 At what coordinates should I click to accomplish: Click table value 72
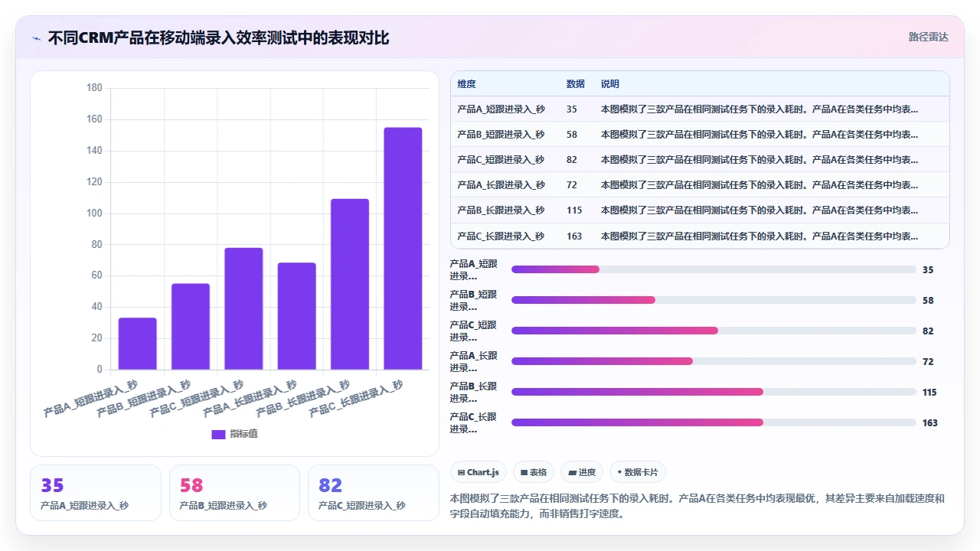point(572,184)
